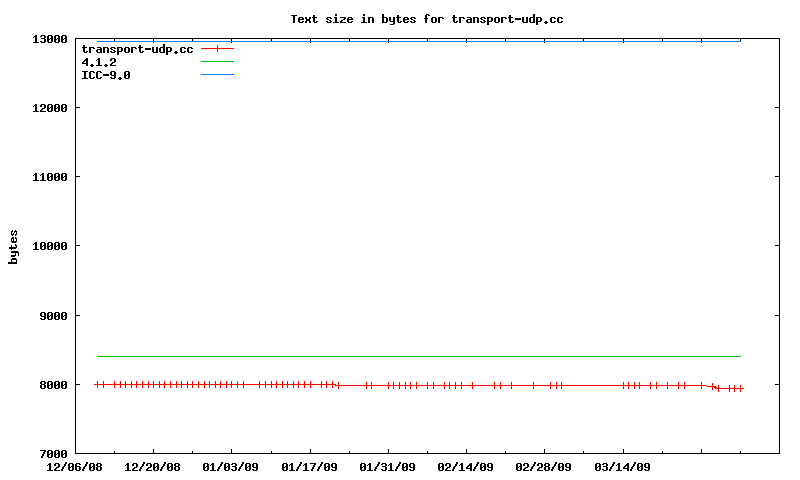Click the last red data point on right

[740, 388]
